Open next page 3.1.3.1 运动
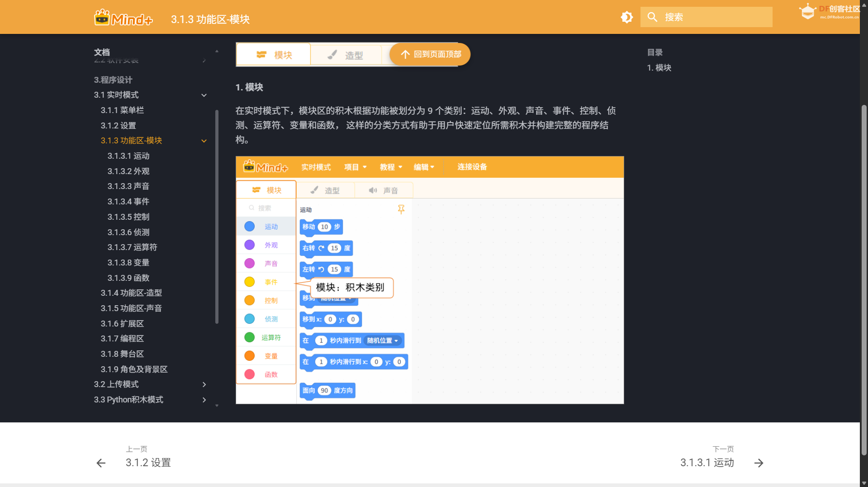Screen dimensions: 868x487 pos(707,463)
